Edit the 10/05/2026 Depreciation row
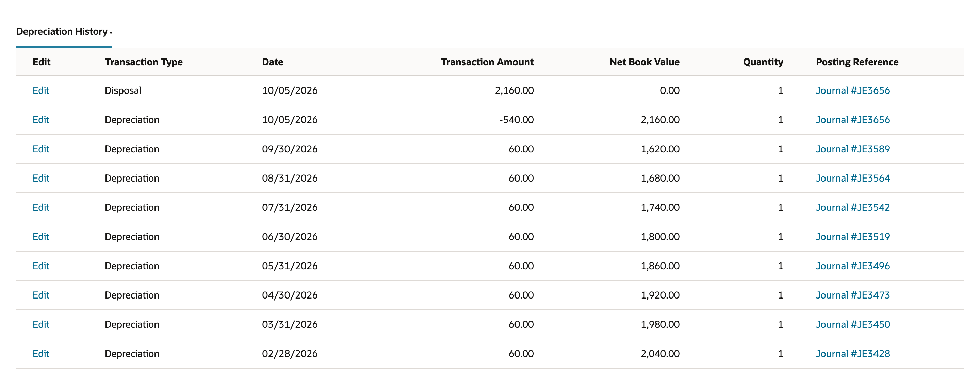 (x=41, y=120)
